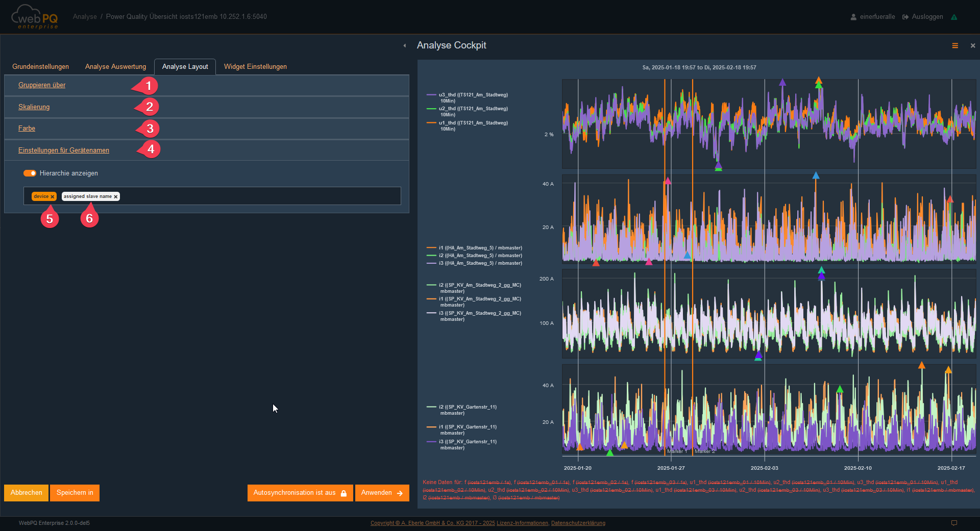Click the Abbrechen button

[27, 493]
